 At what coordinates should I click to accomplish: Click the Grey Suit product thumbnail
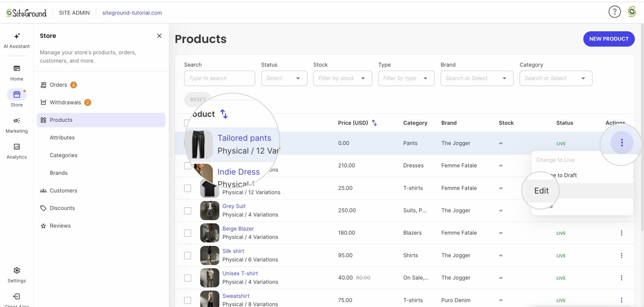click(x=210, y=211)
